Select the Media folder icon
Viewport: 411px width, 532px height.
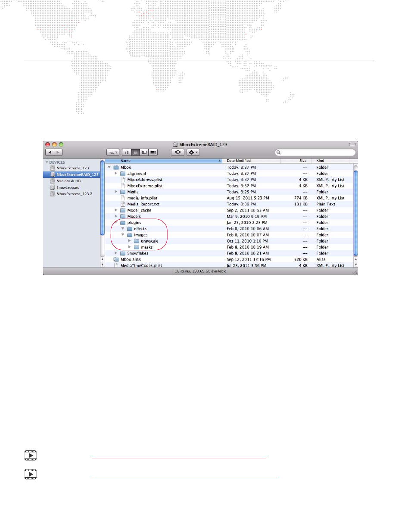point(123,192)
